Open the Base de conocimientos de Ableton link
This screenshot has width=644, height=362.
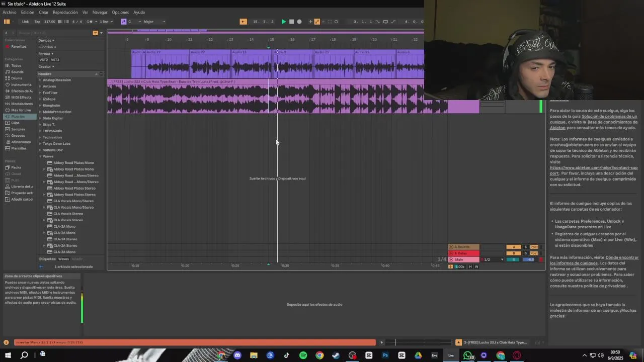(593, 125)
